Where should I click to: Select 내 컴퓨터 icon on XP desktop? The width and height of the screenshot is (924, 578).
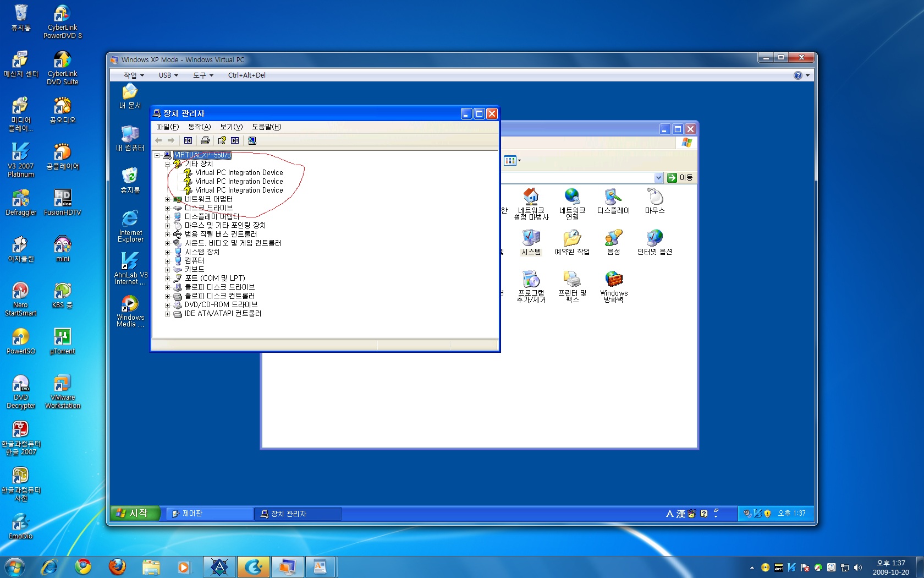point(130,138)
